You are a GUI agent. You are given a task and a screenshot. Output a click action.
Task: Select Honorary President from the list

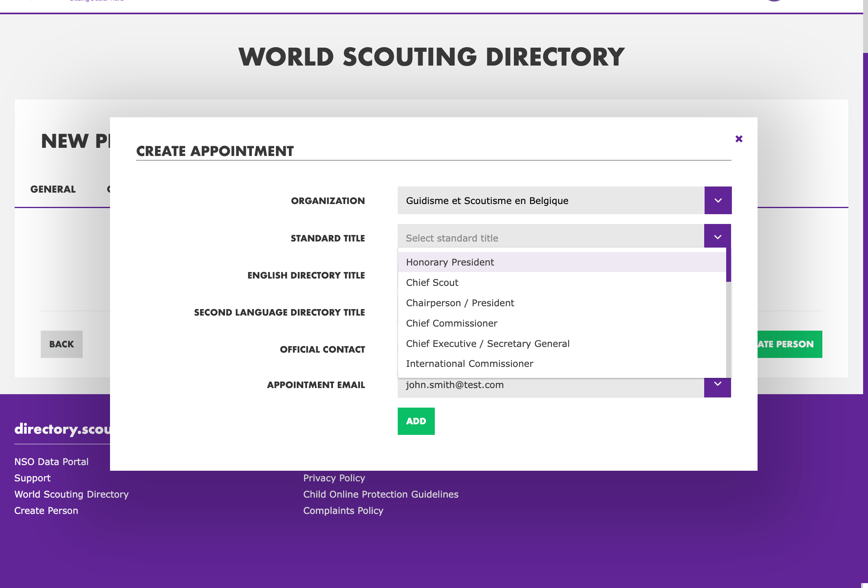point(562,262)
